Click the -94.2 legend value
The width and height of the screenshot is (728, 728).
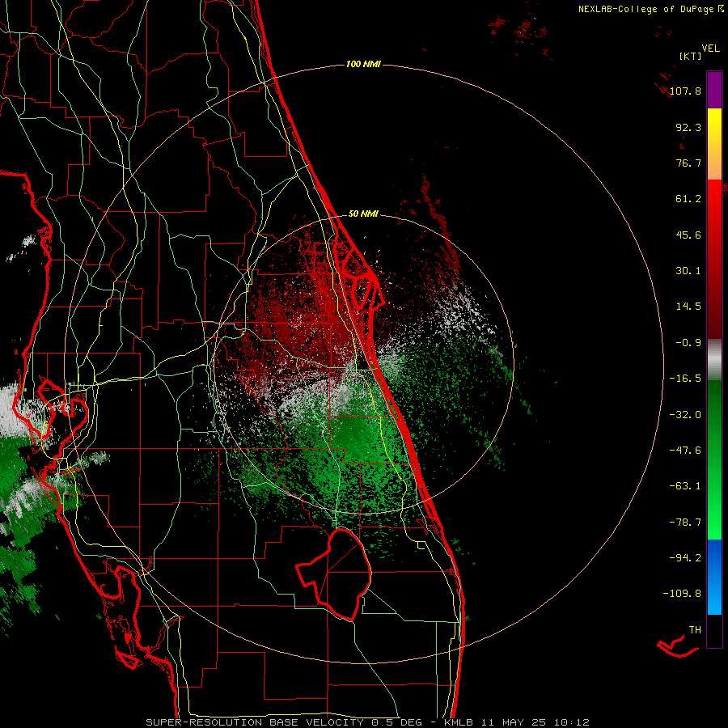(x=685, y=558)
